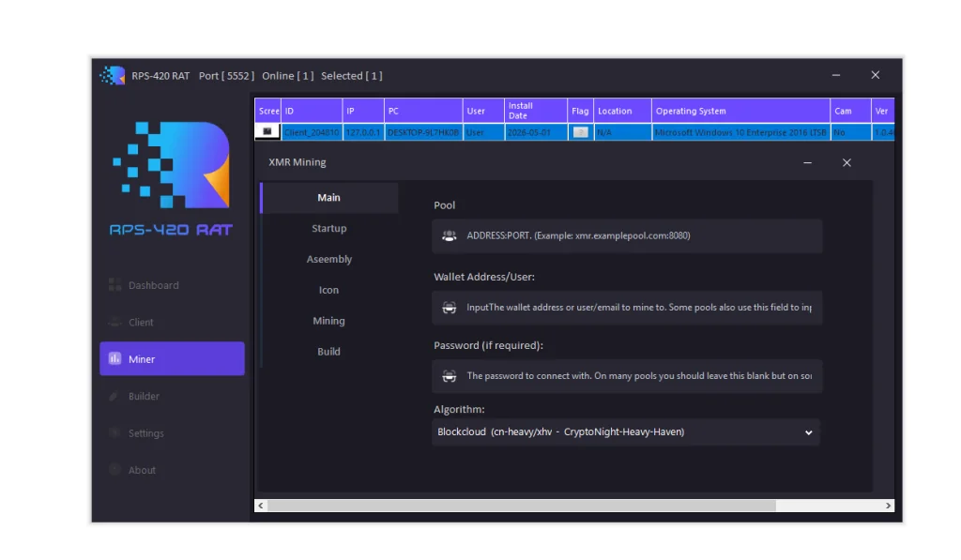Open the Icon tab

329,290
